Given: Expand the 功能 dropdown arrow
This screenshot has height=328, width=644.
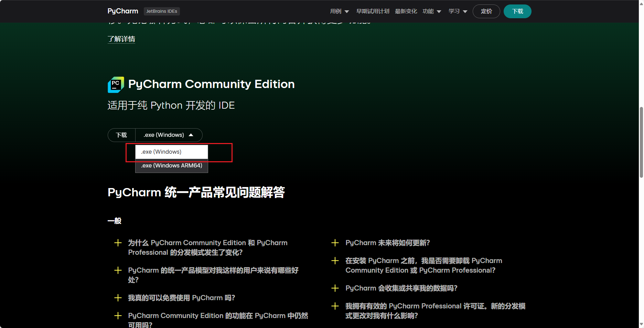Looking at the screenshot, I should point(439,12).
